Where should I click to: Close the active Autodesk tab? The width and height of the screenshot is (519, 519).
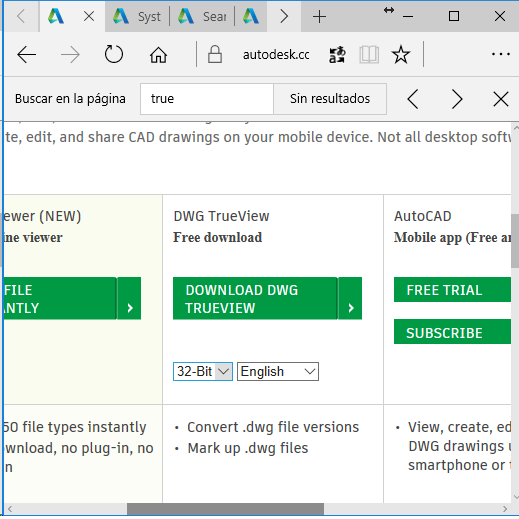point(89,16)
